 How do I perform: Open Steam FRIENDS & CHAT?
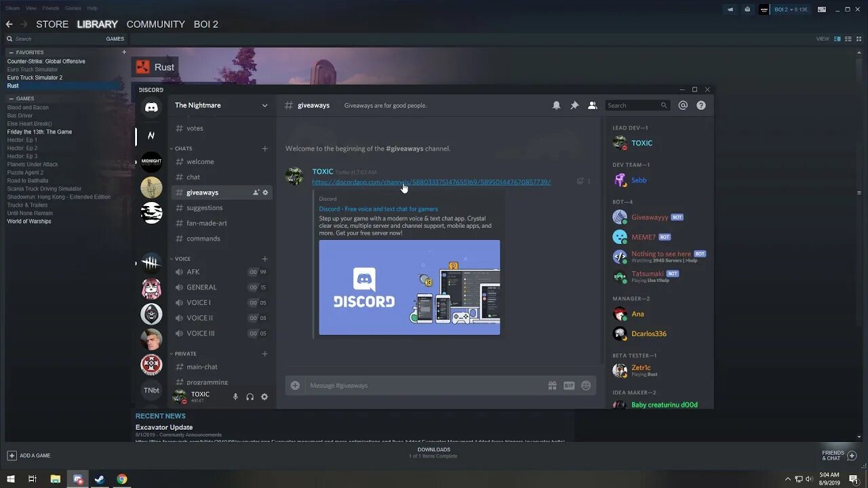[840, 455]
